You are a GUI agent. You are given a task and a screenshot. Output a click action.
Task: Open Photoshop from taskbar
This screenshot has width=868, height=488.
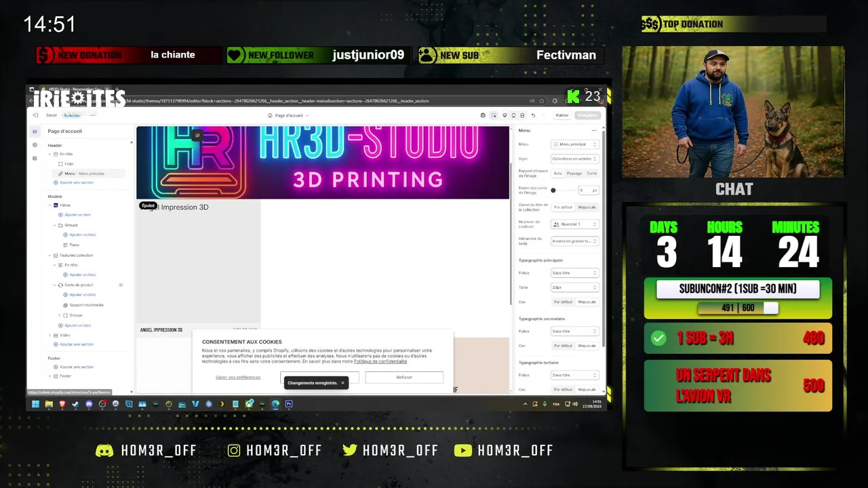click(x=289, y=404)
